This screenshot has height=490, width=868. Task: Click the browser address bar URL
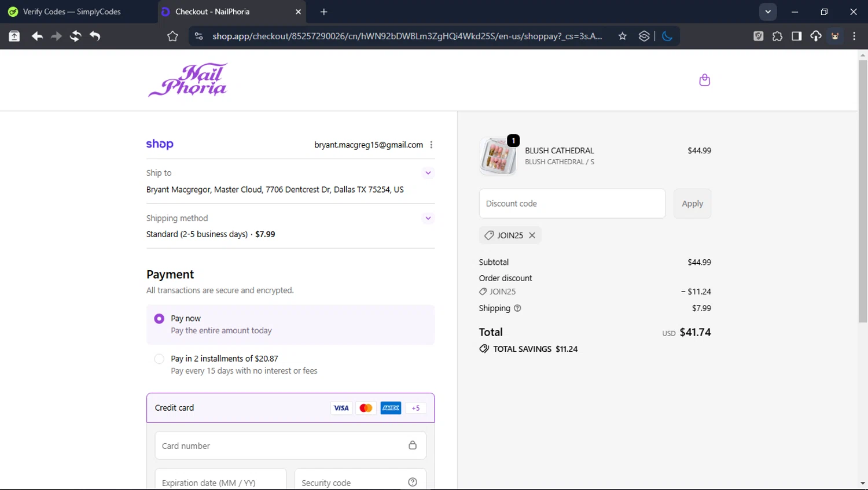[x=407, y=36]
